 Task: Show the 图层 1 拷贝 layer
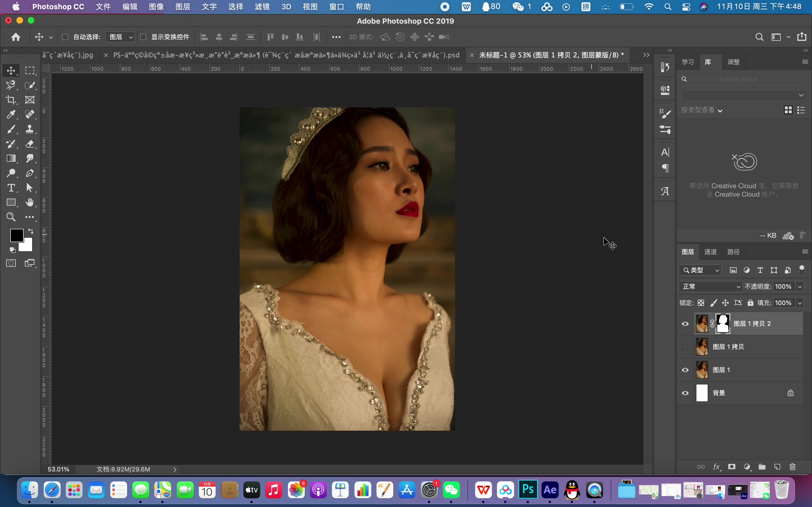(x=685, y=347)
